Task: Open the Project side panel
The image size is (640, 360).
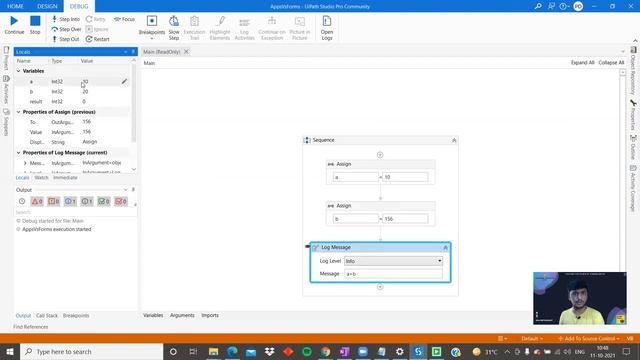Action: click(x=6, y=58)
